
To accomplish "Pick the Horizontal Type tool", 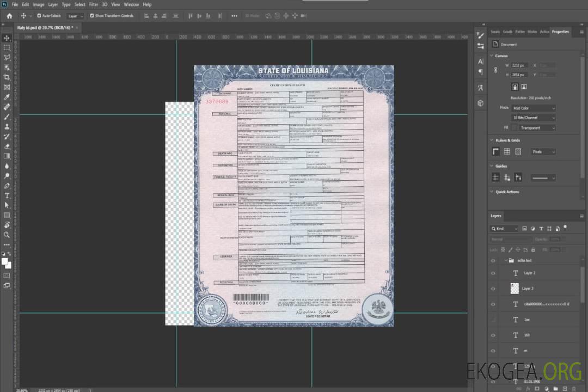I will click(7, 195).
